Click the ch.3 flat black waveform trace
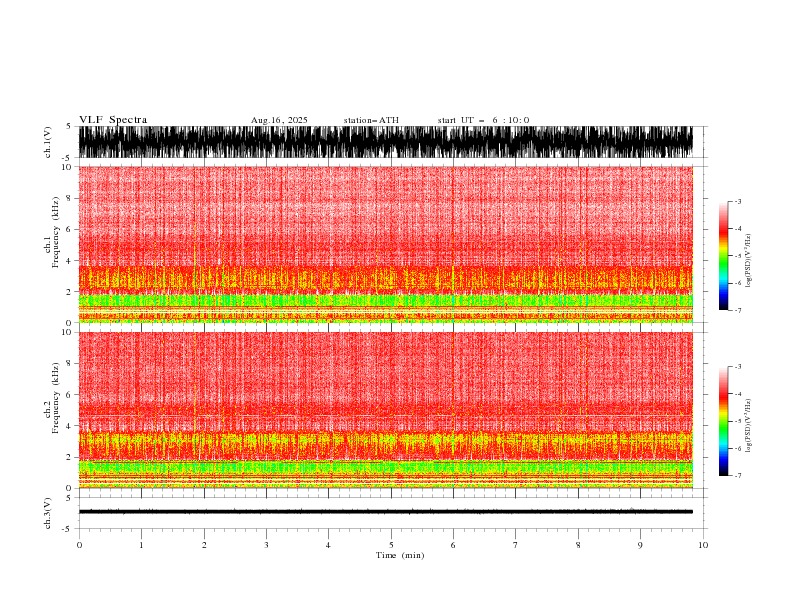The height and width of the screenshot is (612, 792). tap(385, 512)
